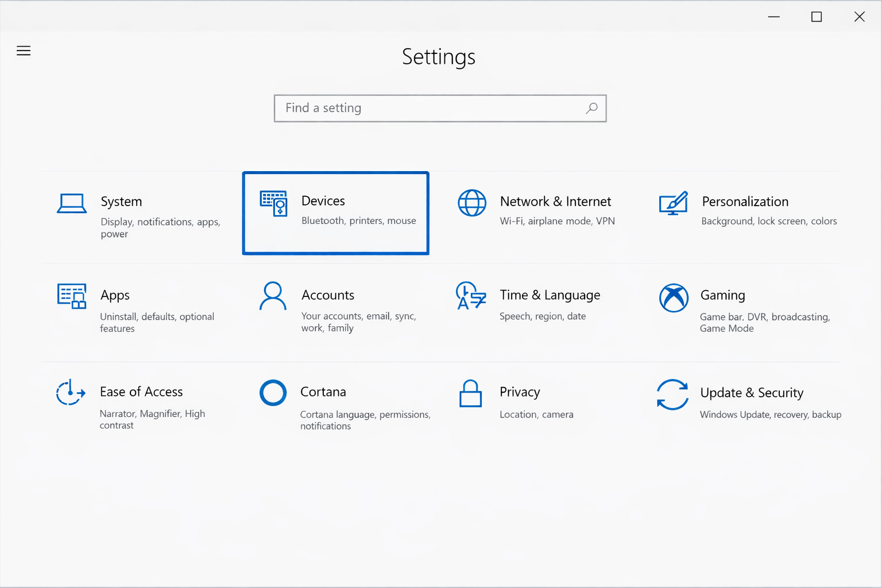882x588 pixels.
Task: Click the Apps list icon
Action: [x=72, y=296]
